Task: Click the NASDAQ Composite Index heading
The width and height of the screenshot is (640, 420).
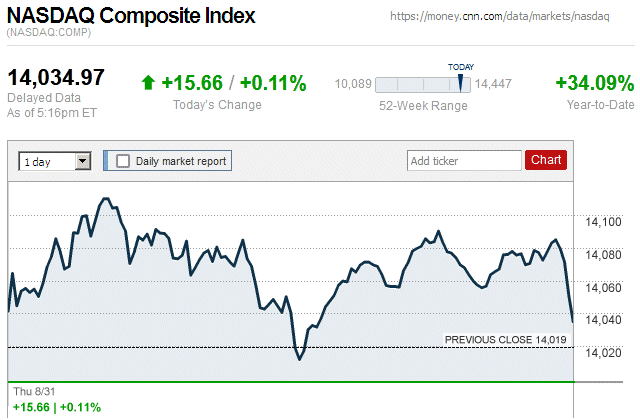Action: (131, 16)
